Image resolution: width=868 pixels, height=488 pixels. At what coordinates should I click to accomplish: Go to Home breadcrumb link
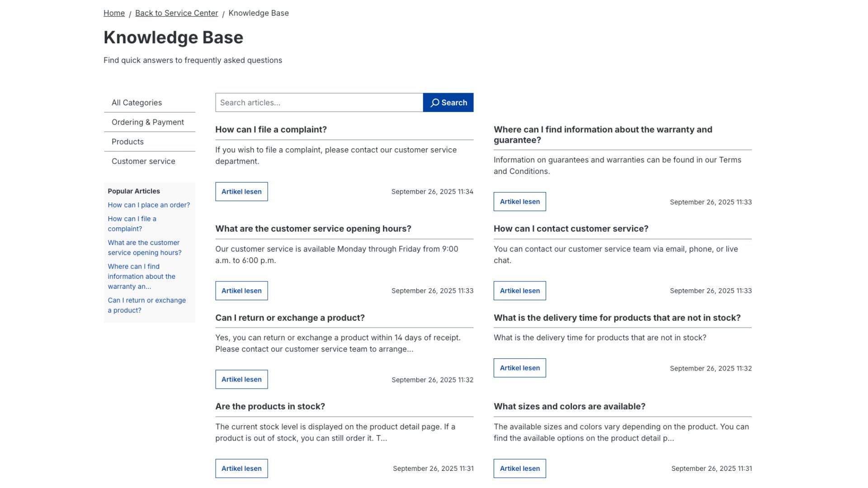(x=114, y=13)
